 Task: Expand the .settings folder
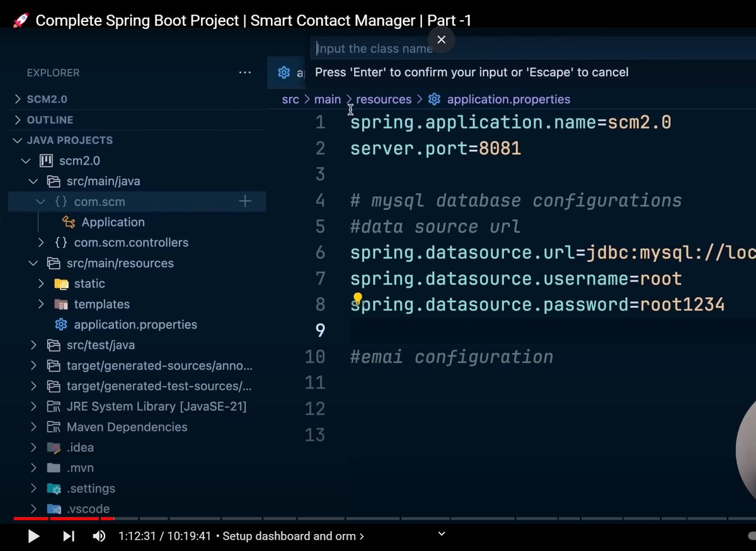(x=33, y=489)
